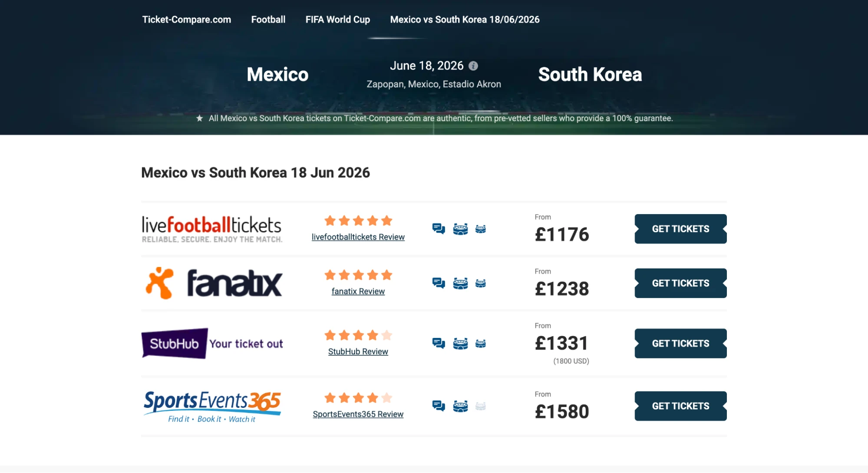Click the small stadium icon in fanatix row
Viewport: 868px width, 473px height.
[481, 283]
